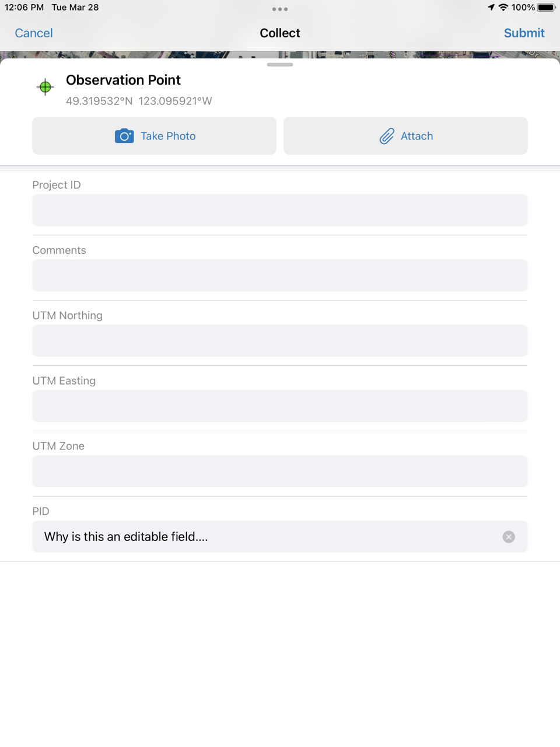
Task: Tap the camera icon to take a photo
Action: point(124,136)
